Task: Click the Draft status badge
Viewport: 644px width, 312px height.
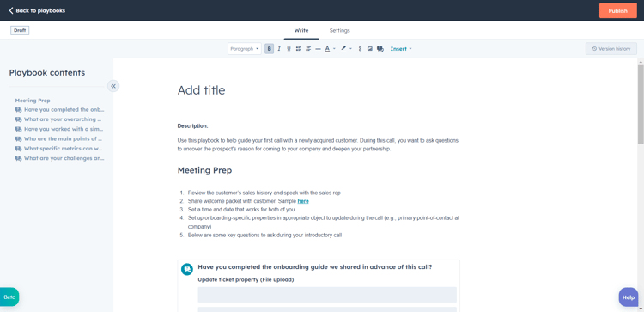Action: [x=20, y=30]
